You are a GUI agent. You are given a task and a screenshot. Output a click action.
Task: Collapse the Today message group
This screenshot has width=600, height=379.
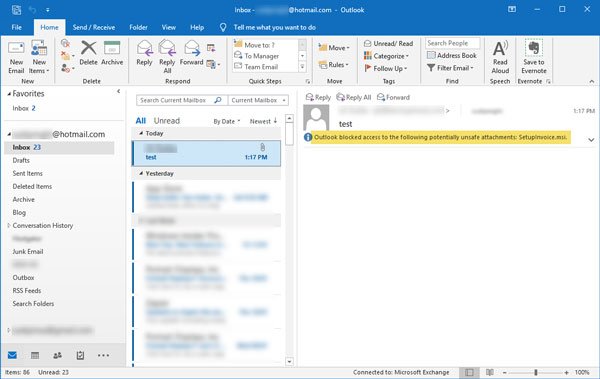[x=141, y=133]
